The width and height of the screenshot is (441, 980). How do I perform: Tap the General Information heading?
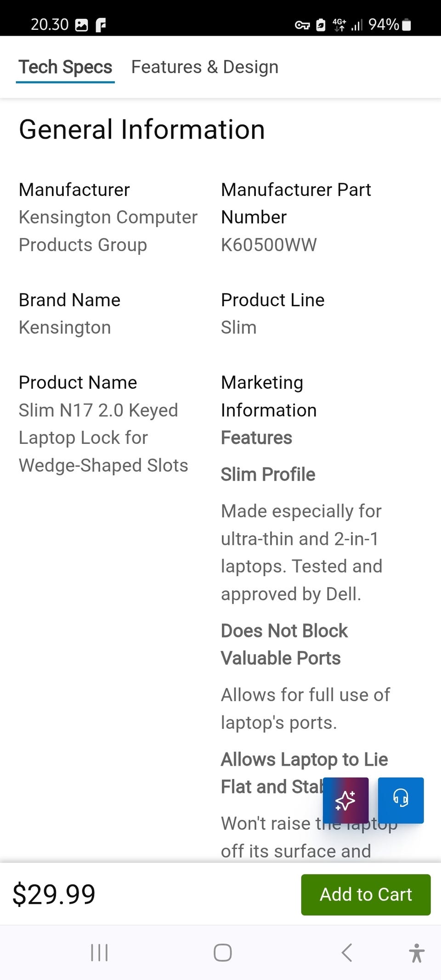(x=142, y=129)
